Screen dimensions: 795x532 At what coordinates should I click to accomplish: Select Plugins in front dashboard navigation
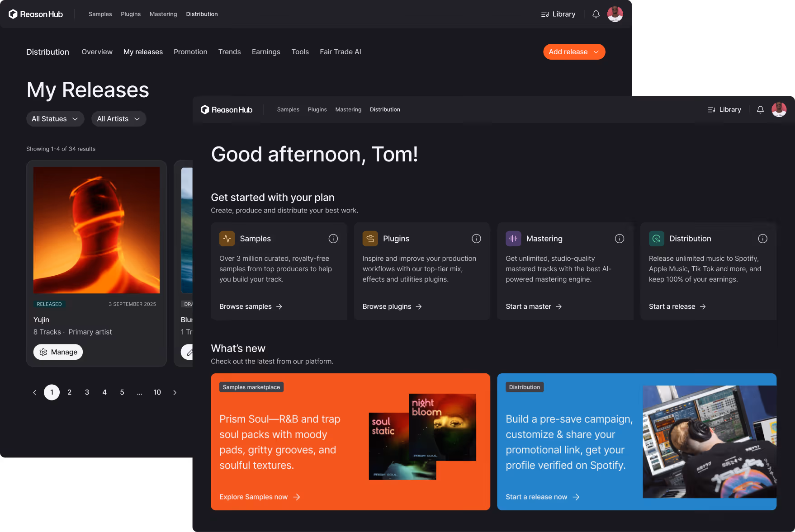(x=317, y=109)
